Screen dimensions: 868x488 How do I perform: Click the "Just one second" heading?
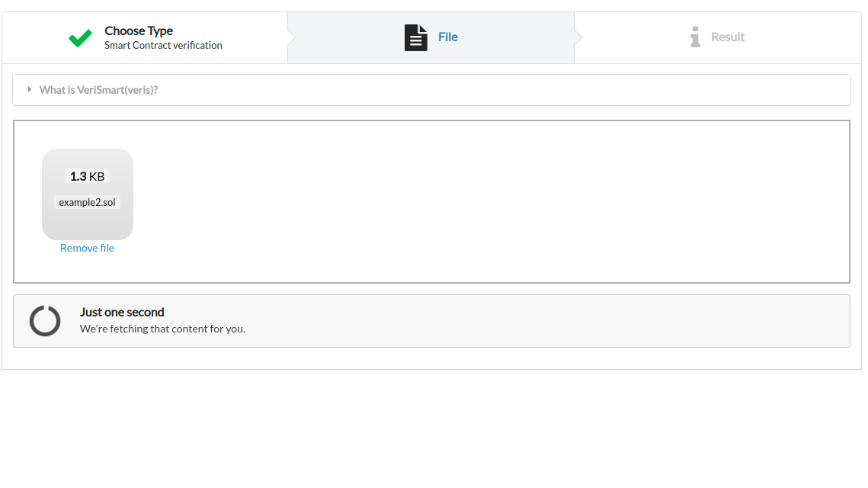[x=122, y=312]
